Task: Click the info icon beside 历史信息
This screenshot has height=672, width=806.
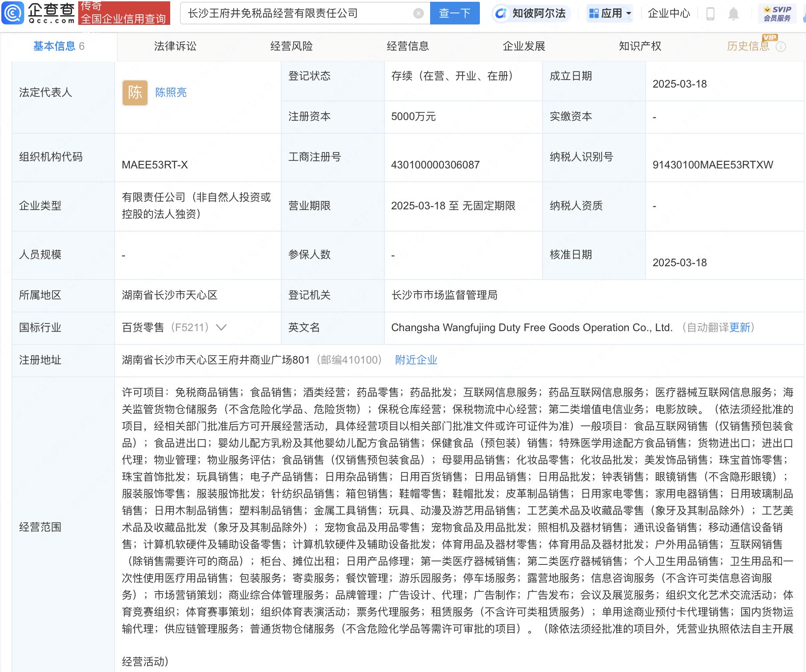Action: (x=781, y=47)
